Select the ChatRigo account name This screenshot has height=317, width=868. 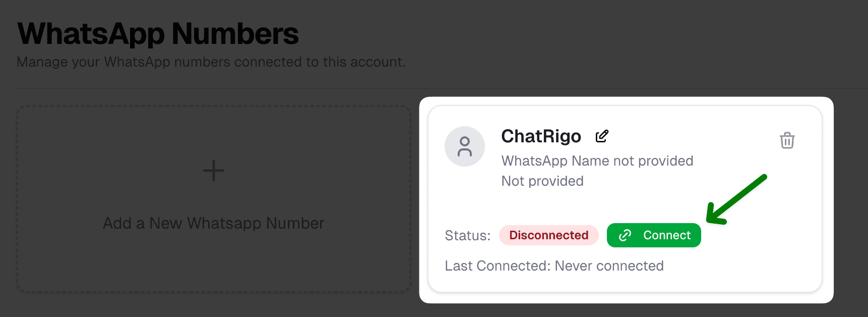[x=541, y=136]
